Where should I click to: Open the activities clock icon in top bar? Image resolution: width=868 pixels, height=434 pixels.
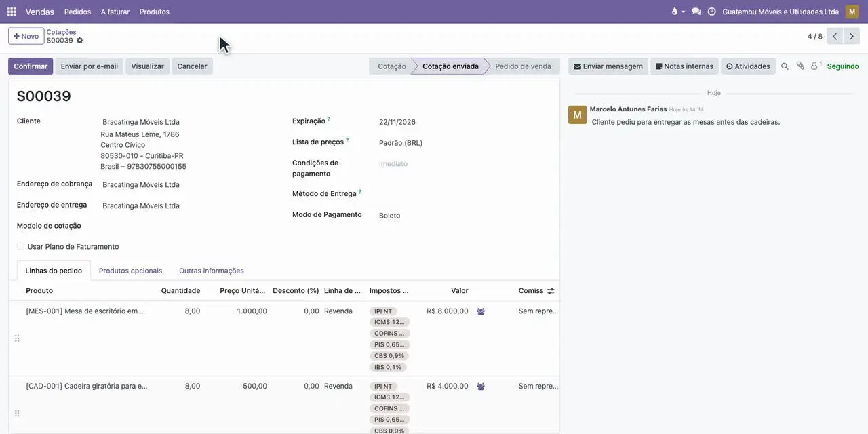[711, 12]
